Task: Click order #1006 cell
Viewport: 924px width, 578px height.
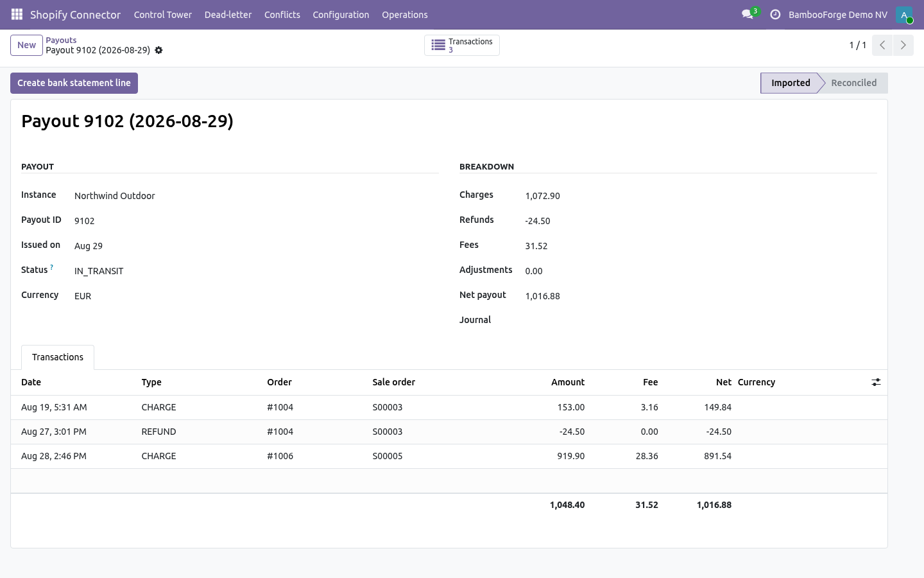Action: coord(280,456)
